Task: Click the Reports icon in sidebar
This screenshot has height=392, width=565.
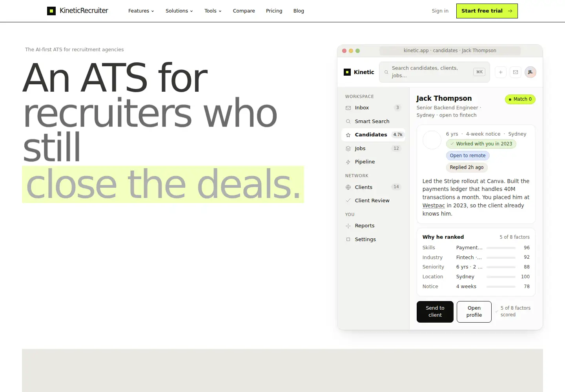Action: 348,226
